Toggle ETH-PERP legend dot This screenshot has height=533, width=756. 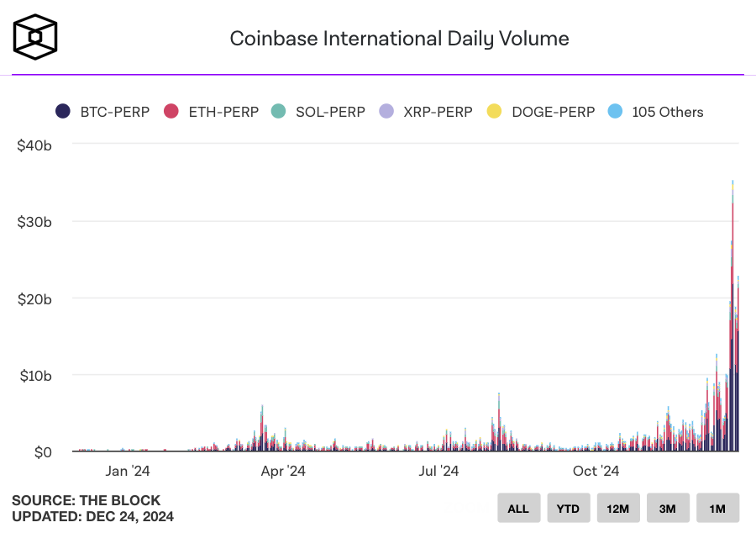(x=171, y=112)
